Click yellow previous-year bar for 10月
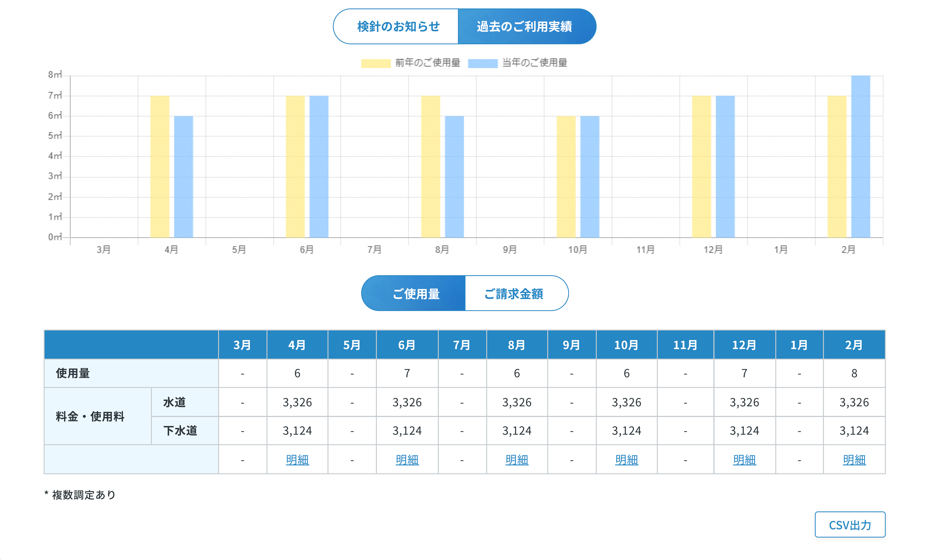This screenshot has width=925, height=560. click(566, 177)
